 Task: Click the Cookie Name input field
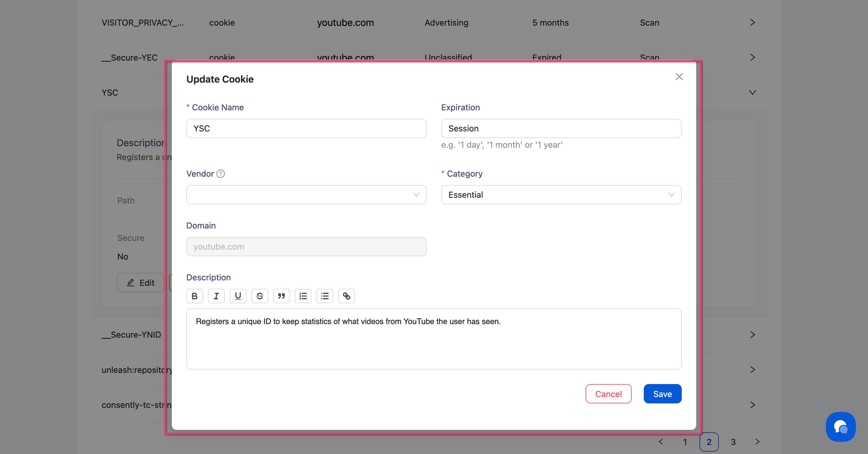306,128
